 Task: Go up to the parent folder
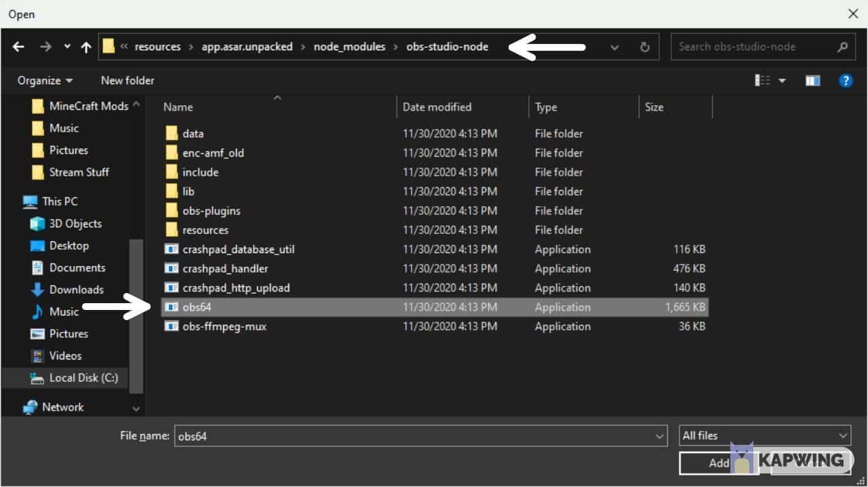pos(86,47)
